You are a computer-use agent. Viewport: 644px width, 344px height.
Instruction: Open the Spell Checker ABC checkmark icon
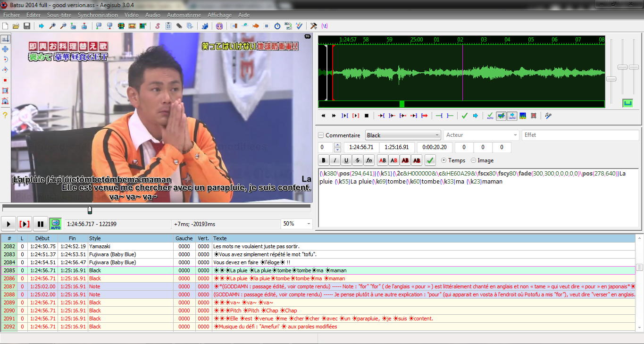[x=299, y=25]
